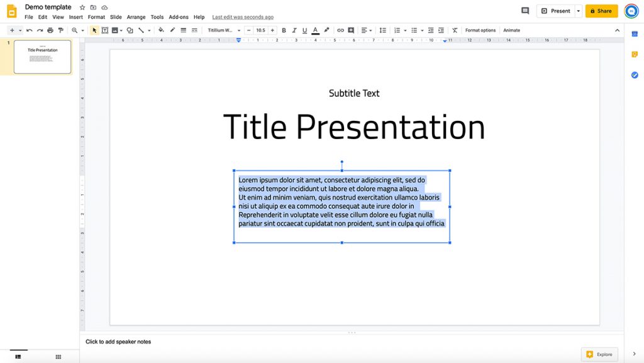Open comment history speech bubble icon

click(x=525, y=11)
